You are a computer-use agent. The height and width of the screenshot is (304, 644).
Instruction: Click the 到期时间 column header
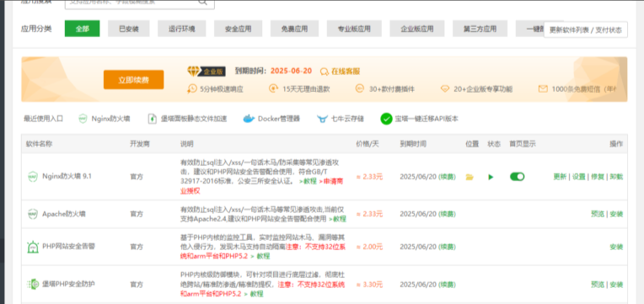[x=413, y=144]
